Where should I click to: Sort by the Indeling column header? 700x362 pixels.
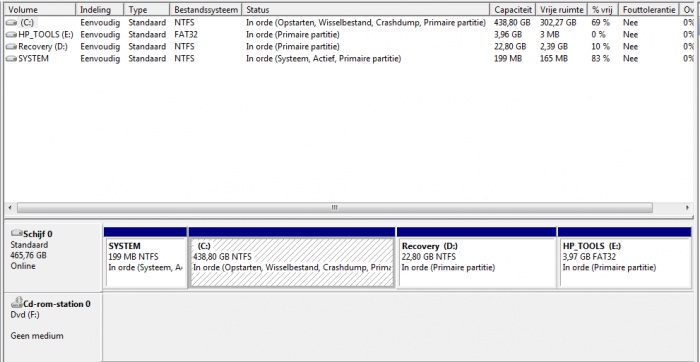(100, 9)
